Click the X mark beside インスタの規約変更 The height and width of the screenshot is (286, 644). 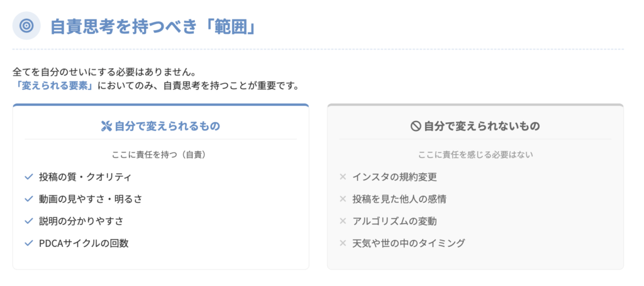coord(343,177)
